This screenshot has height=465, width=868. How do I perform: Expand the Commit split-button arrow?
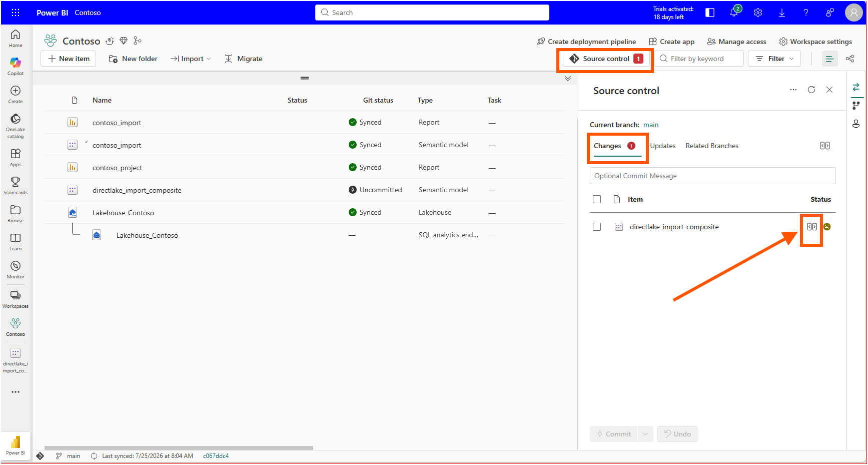(645, 434)
